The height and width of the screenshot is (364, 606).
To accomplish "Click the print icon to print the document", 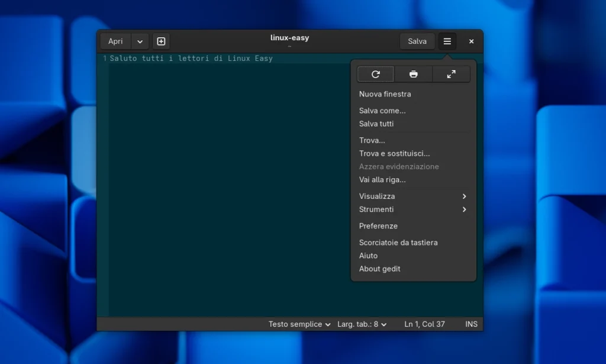I will click(413, 74).
